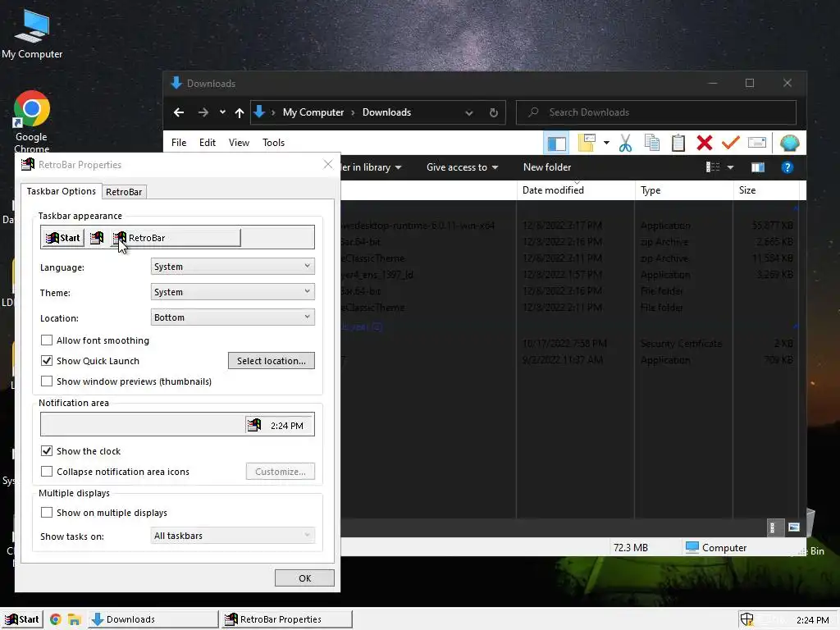
Task: Open Help with the blue question mark
Action: tap(787, 167)
